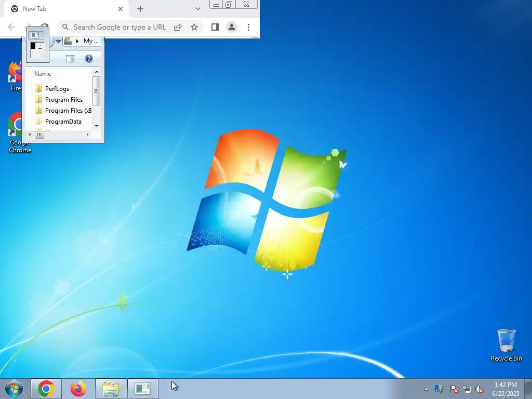Click the Explorer horizontal scrollbar thumb
Viewport: 532px width, 399px height.
click(x=39, y=135)
